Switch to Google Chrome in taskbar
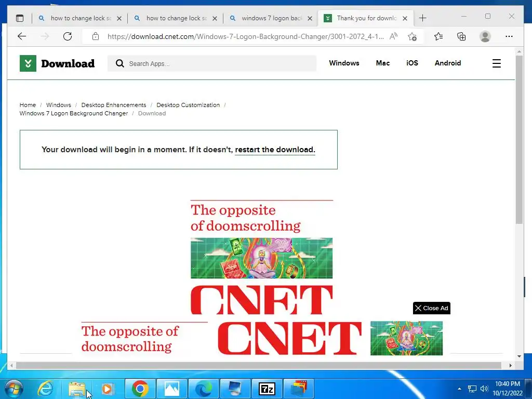532x399 pixels. 140,389
